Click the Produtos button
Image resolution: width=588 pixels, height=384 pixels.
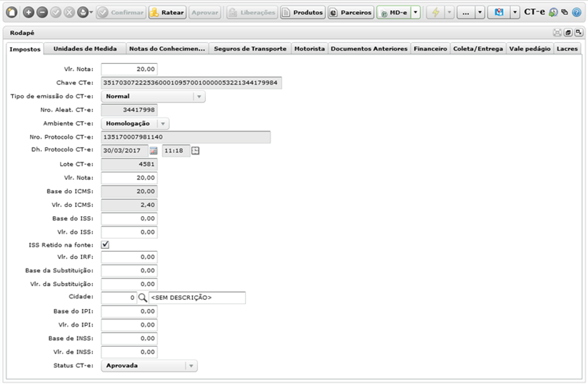pos(303,12)
